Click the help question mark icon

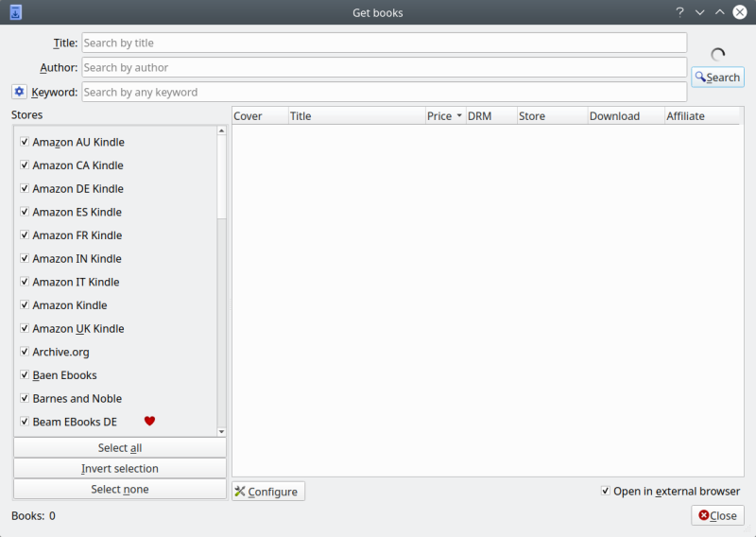679,12
